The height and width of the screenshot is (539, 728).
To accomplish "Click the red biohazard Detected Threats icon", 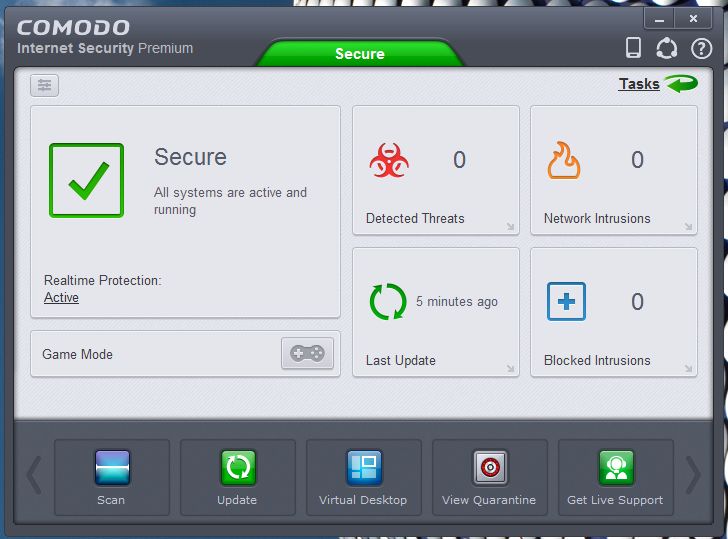I will tap(389, 160).
